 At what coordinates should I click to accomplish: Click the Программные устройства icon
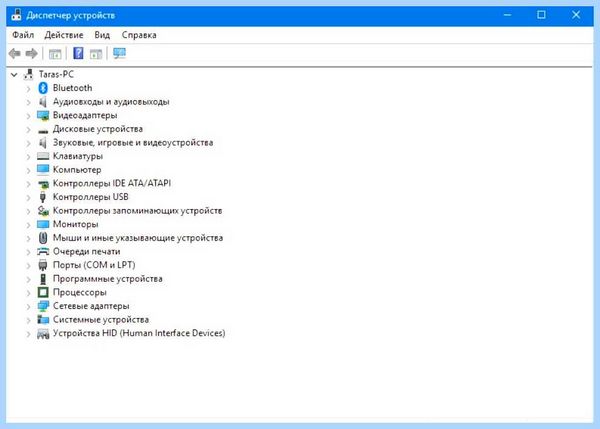pos(43,279)
